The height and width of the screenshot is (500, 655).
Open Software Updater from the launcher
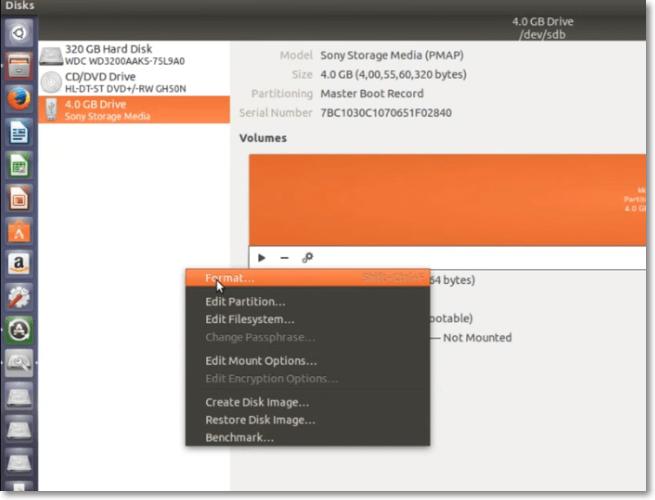(x=19, y=330)
